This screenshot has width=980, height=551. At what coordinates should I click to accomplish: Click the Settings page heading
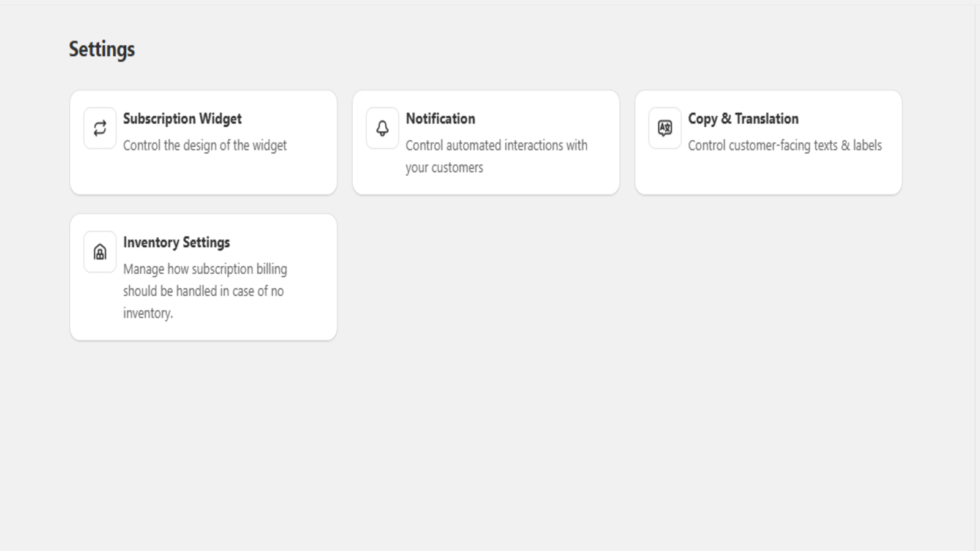point(102,49)
